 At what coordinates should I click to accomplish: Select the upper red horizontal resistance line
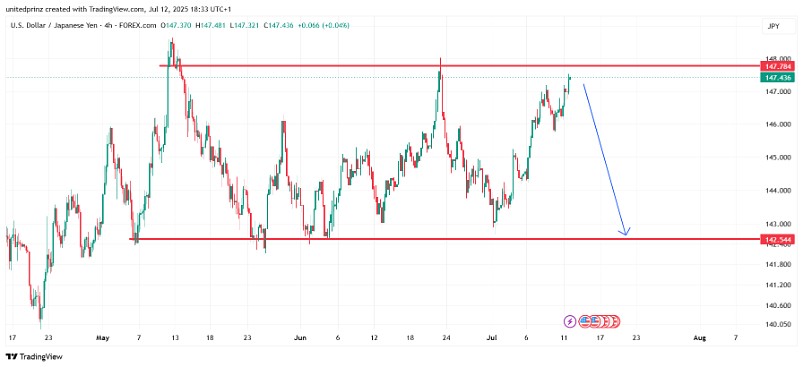[x=459, y=66]
